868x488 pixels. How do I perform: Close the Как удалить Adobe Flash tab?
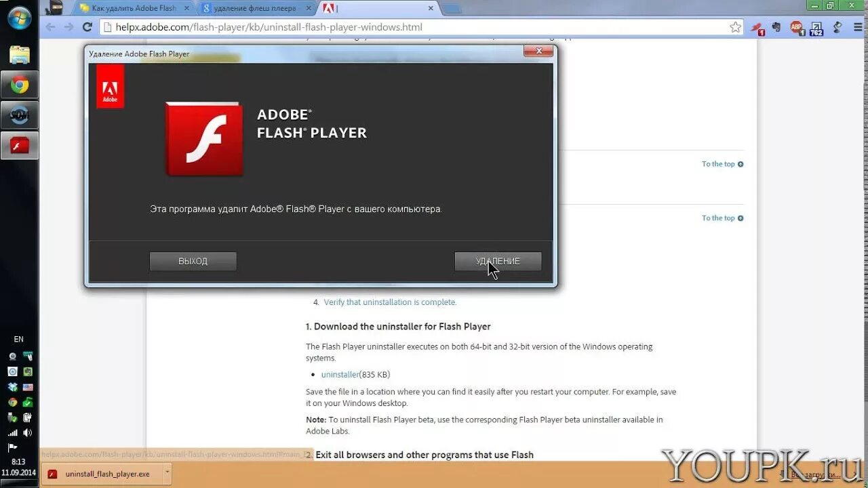pos(186,8)
